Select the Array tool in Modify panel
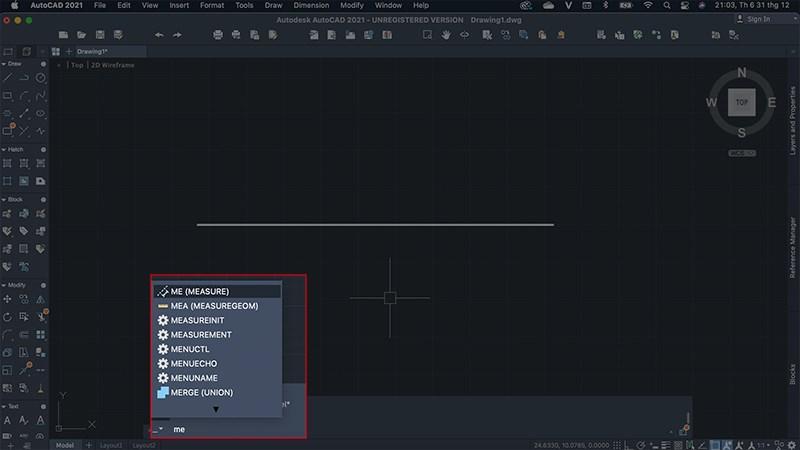800x450 pixels. 41,335
